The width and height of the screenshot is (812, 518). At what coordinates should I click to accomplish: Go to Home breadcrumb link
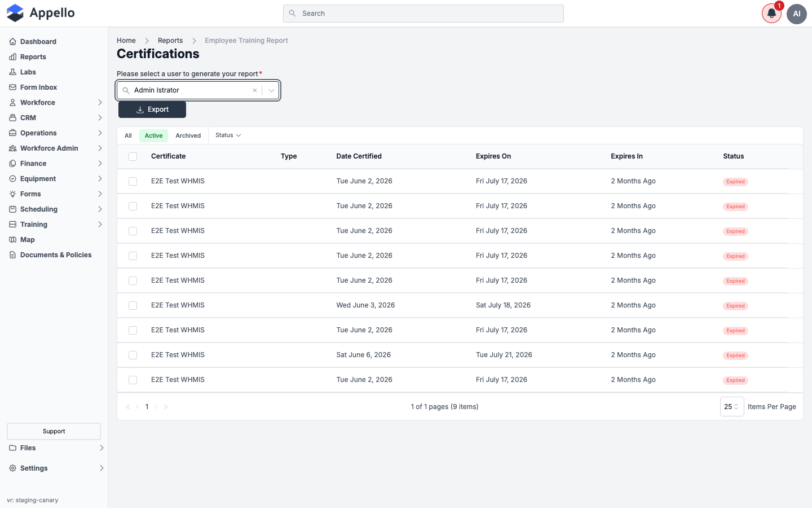click(x=126, y=41)
